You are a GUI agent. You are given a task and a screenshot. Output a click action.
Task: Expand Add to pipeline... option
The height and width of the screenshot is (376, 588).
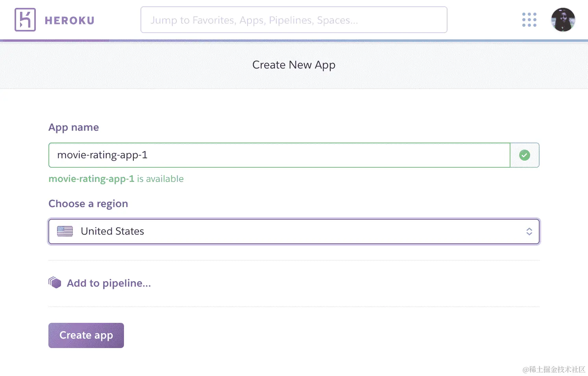[x=109, y=283]
